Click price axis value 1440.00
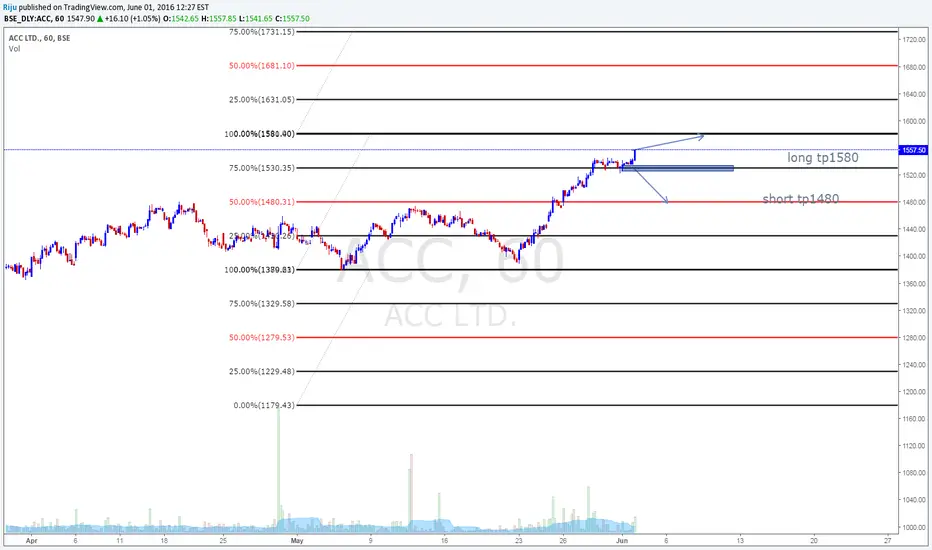932x550 pixels. (914, 229)
